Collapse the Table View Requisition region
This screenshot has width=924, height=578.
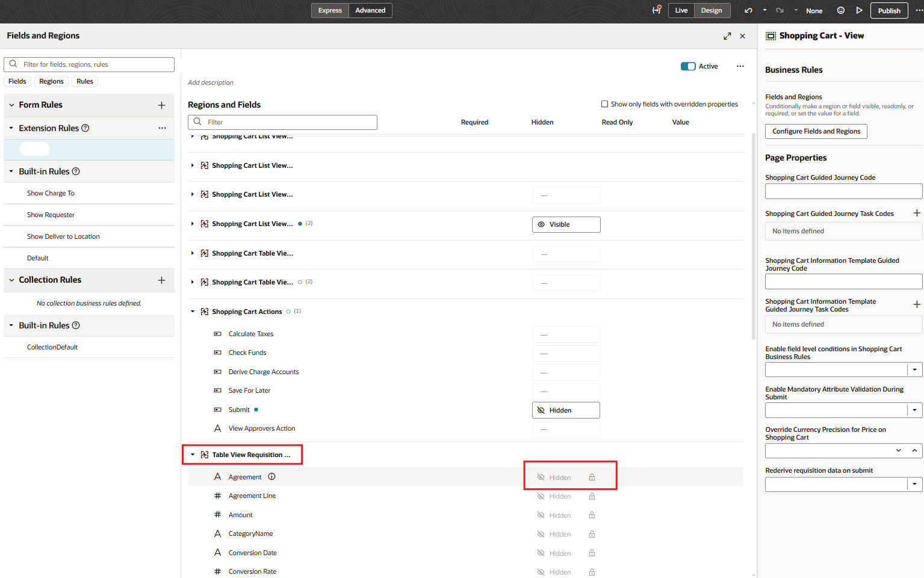tap(193, 455)
